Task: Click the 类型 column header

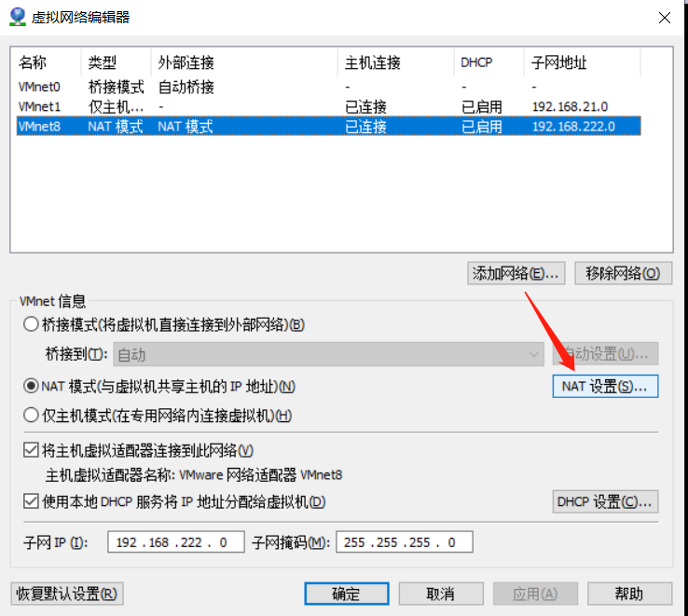Action: pos(117,62)
